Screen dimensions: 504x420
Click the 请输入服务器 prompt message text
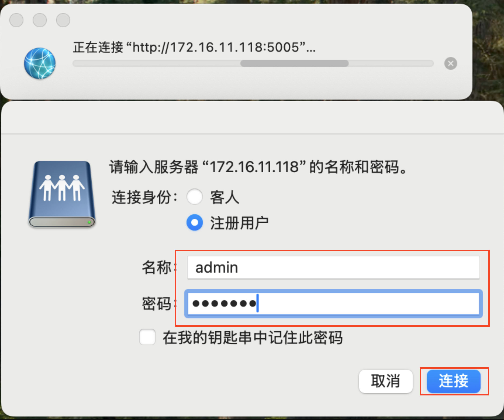pos(258,167)
